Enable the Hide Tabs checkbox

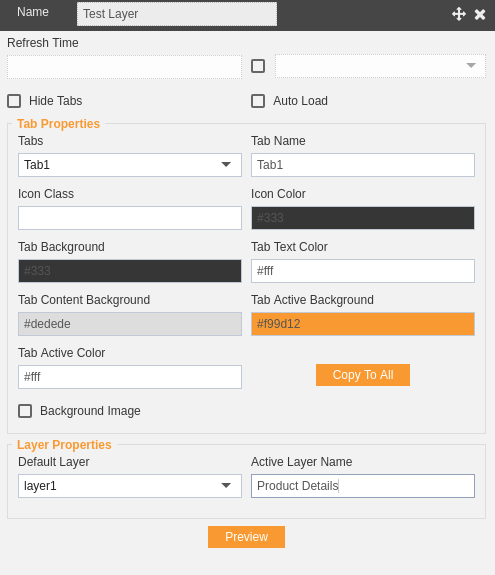14,101
